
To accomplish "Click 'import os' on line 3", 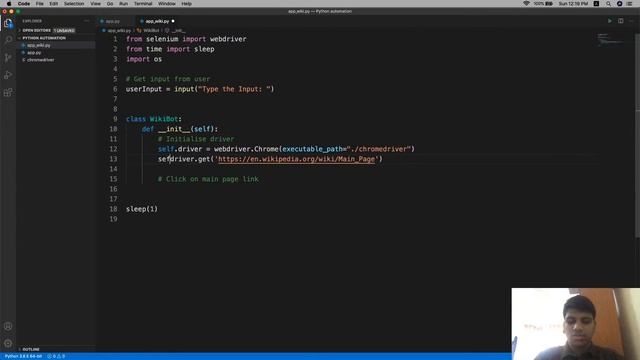I will click(x=144, y=59).
